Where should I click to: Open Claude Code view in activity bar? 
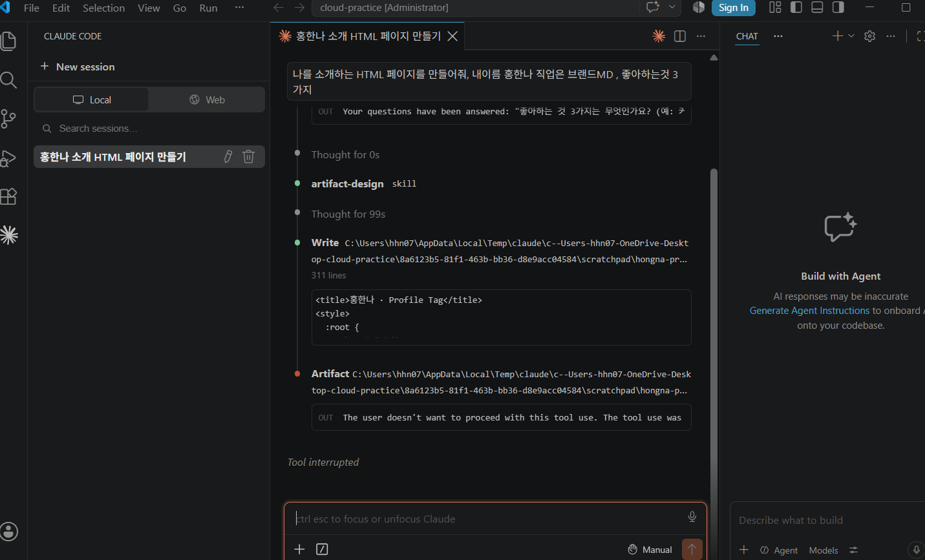9,235
